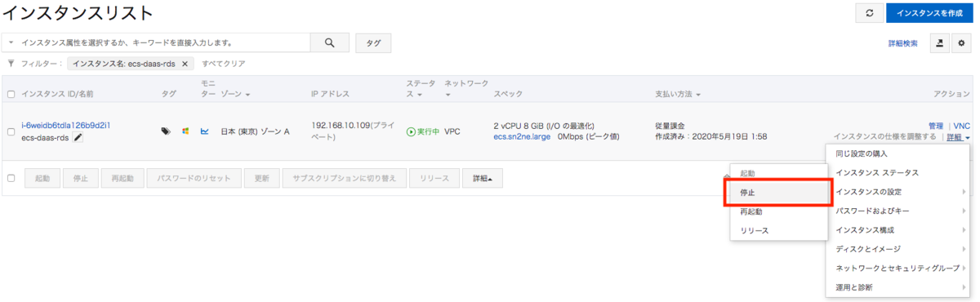Open the attribute selector arrow in search box
This screenshot has height=302, width=980.
(x=11, y=42)
